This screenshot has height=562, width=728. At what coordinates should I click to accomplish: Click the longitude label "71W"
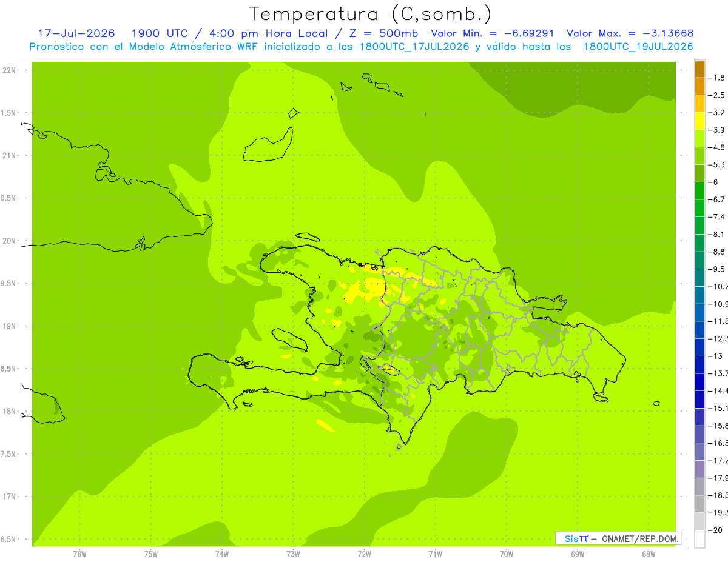coord(435,554)
